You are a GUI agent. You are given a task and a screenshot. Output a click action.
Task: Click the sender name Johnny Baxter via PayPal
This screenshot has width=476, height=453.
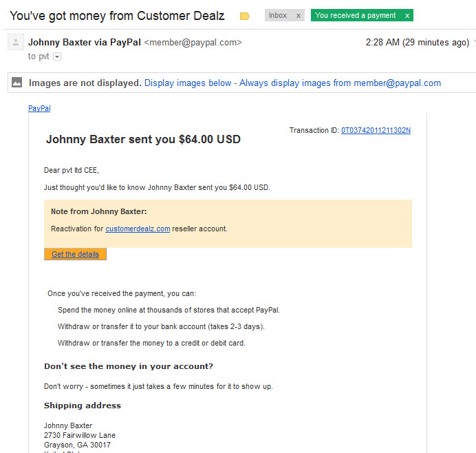pyautogui.click(x=85, y=42)
